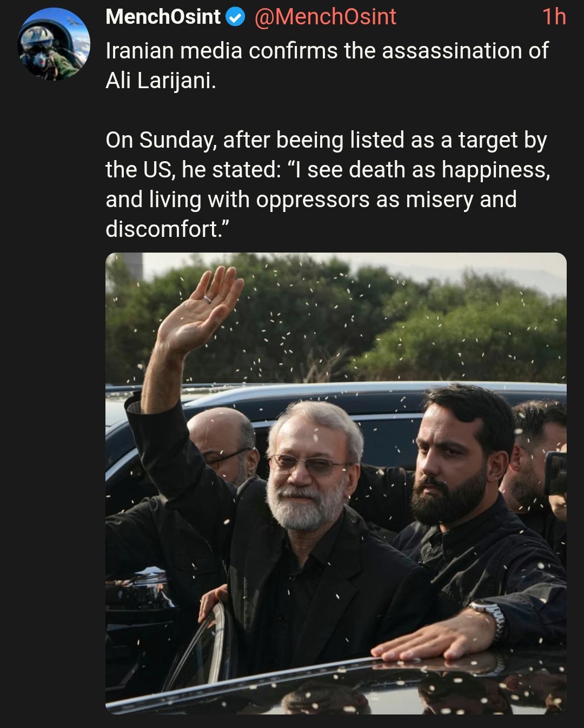Open the MenchOsint profile avatar
The image size is (584, 728).
click(54, 44)
